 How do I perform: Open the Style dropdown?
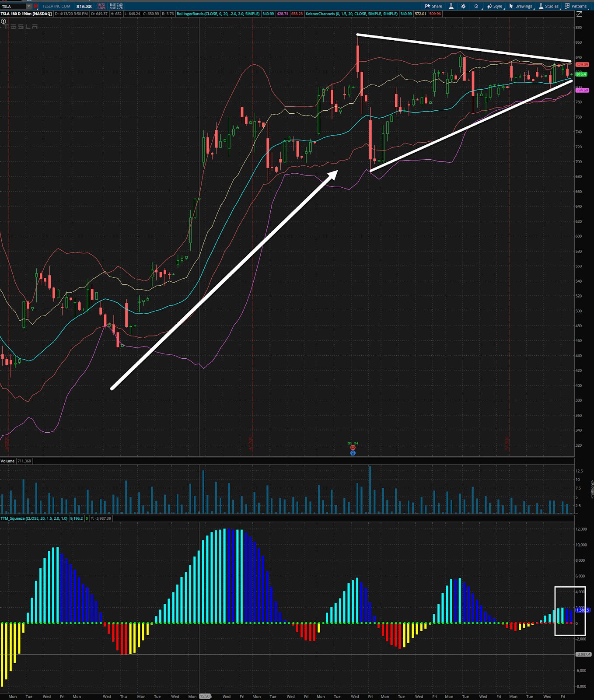click(495, 6)
